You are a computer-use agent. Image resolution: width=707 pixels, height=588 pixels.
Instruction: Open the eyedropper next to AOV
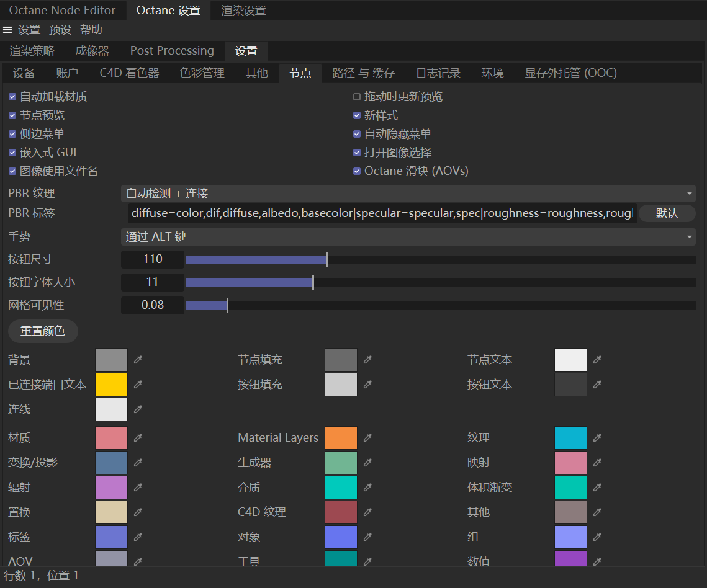(137, 561)
